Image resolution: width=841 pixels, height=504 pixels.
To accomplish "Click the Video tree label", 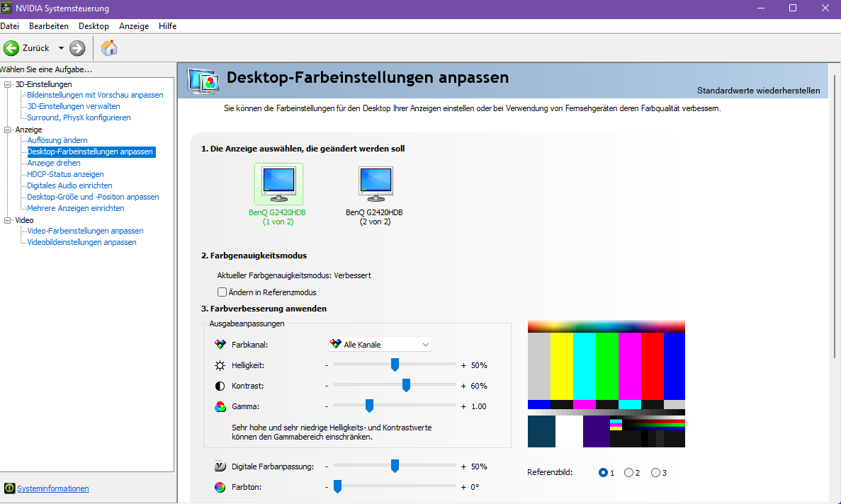I will point(24,220).
